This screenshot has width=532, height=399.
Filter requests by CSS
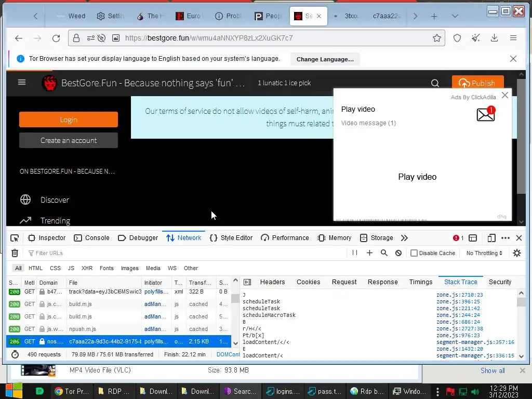(55, 268)
